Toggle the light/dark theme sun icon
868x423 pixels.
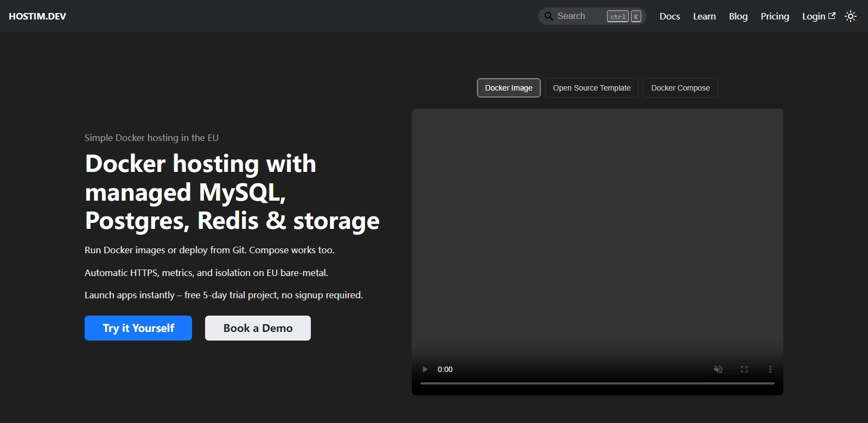pos(851,16)
